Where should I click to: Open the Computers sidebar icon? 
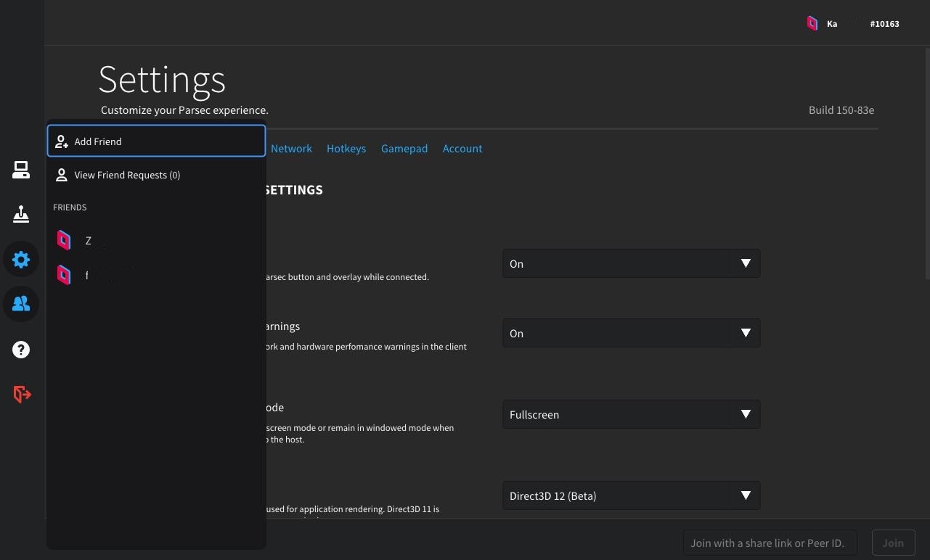click(21, 170)
